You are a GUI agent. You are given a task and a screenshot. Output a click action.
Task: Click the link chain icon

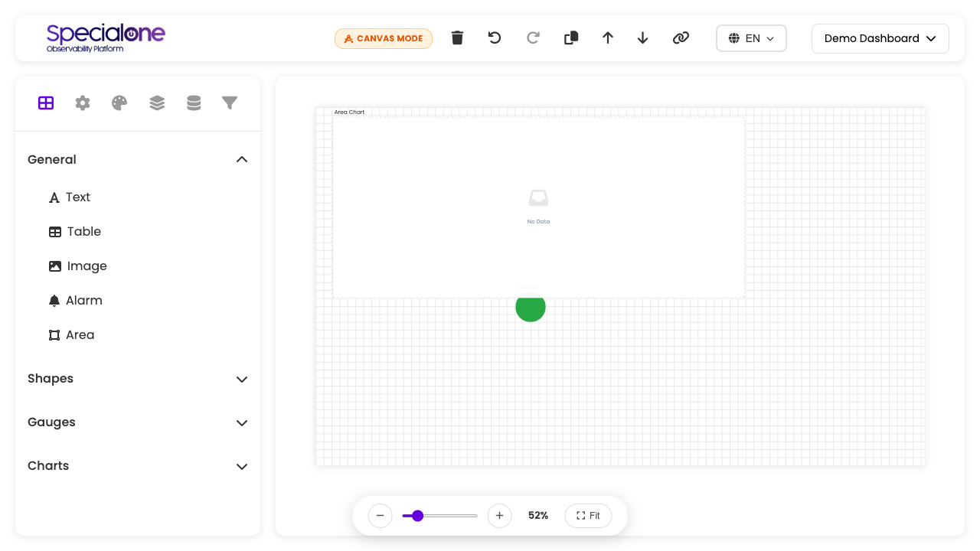[x=681, y=37]
